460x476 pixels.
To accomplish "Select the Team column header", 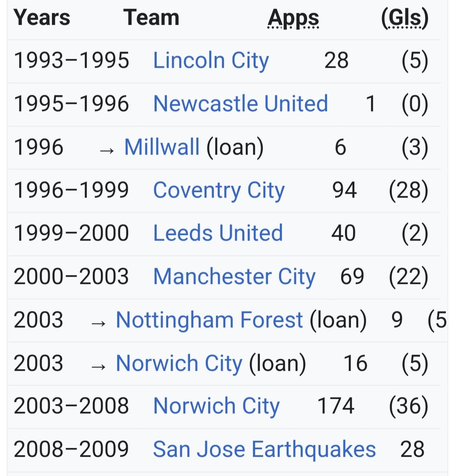I will coord(151,17).
